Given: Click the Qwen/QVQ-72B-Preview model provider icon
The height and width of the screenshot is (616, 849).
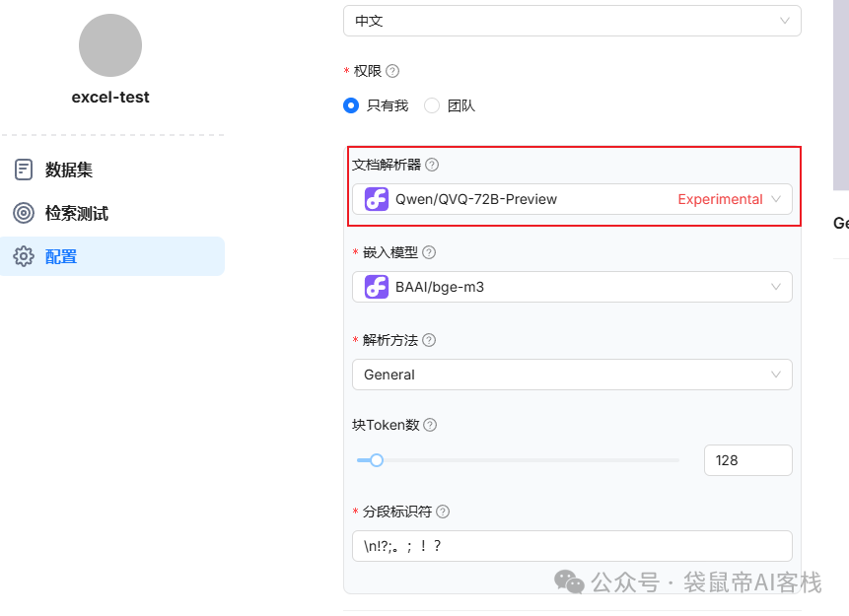Looking at the screenshot, I should (377, 199).
